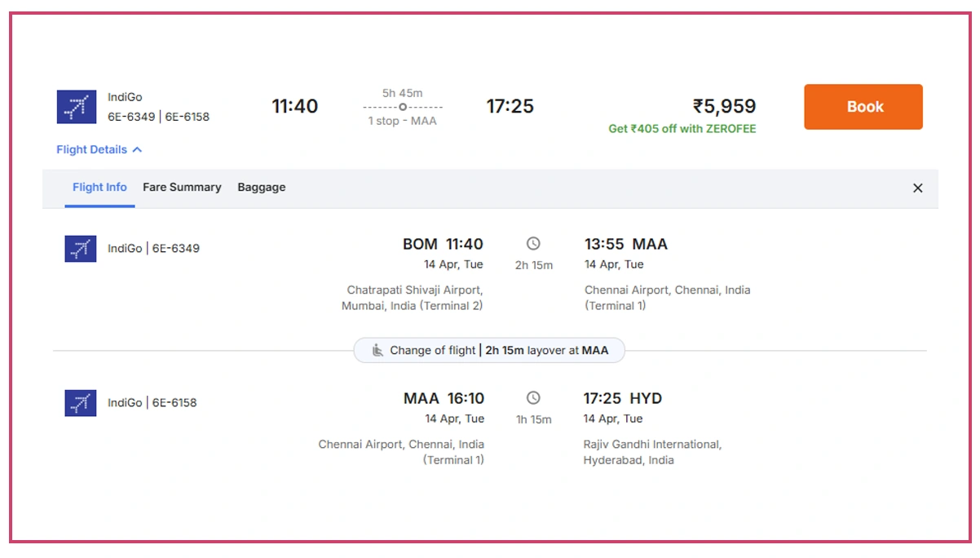This screenshot has width=980, height=558.
Task: Click the layover walking-person icon
Action: pyautogui.click(x=376, y=350)
